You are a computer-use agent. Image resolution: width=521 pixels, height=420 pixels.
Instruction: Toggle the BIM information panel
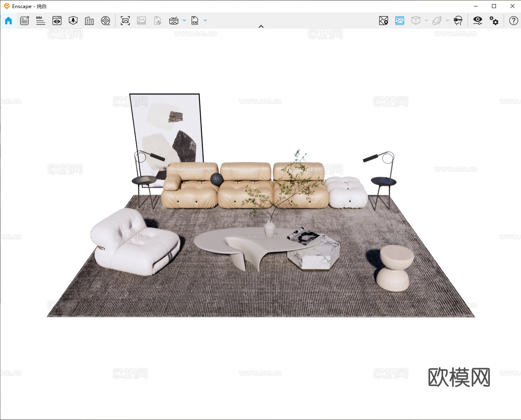click(40, 21)
